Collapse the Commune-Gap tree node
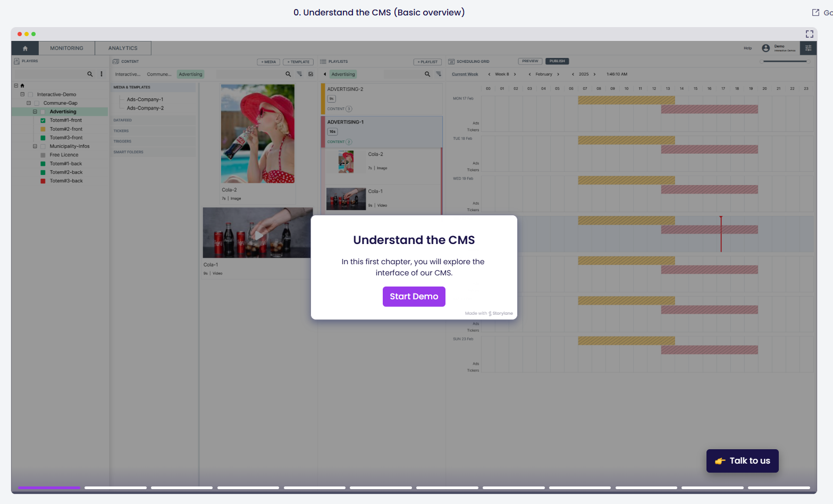This screenshot has width=833, height=504. tap(29, 103)
